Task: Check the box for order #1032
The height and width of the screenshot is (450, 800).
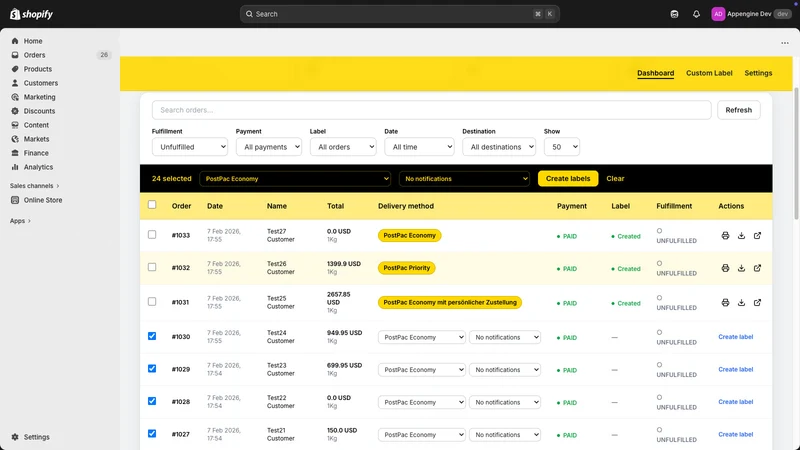Action: (152, 267)
